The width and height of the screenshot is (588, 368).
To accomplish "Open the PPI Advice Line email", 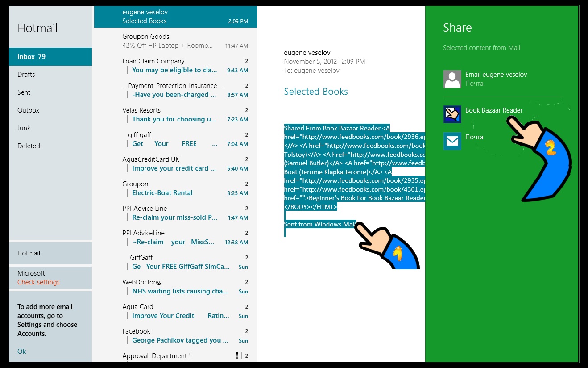I will point(175,213).
